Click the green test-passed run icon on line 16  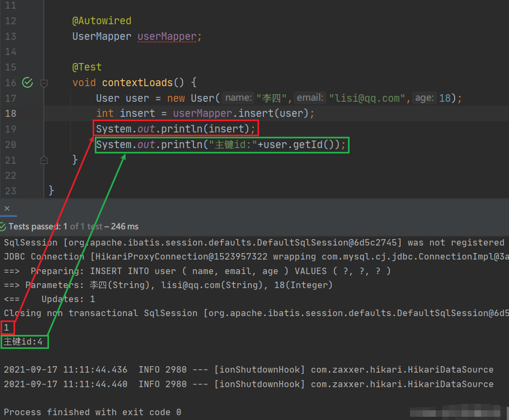tap(27, 82)
